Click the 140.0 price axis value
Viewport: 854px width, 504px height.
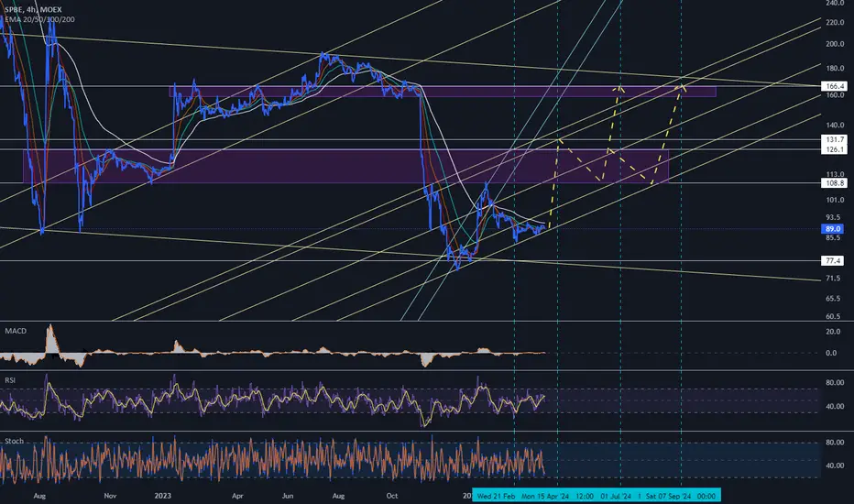[x=835, y=125]
